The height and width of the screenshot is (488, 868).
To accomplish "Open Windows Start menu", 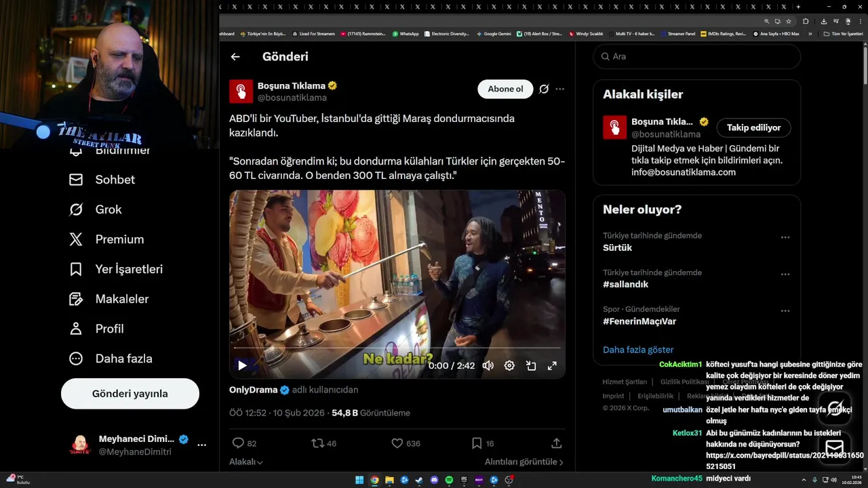I will pyautogui.click(x=359, y=480).
